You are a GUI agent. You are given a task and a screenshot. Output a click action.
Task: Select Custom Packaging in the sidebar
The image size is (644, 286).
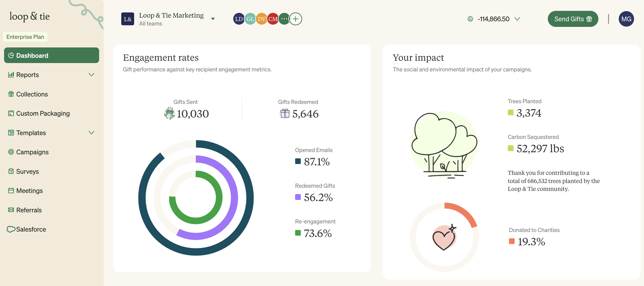coord(43,113)
